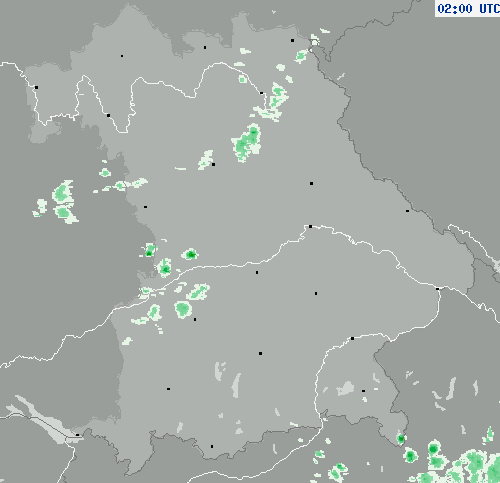Click the city marker near the northeastern border echoes

(292, 40)
